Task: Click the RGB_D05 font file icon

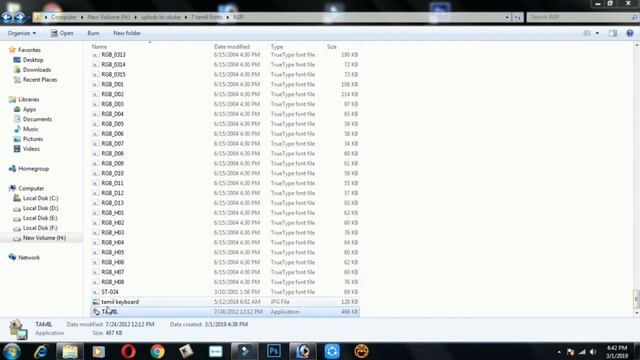Action: 96,124
